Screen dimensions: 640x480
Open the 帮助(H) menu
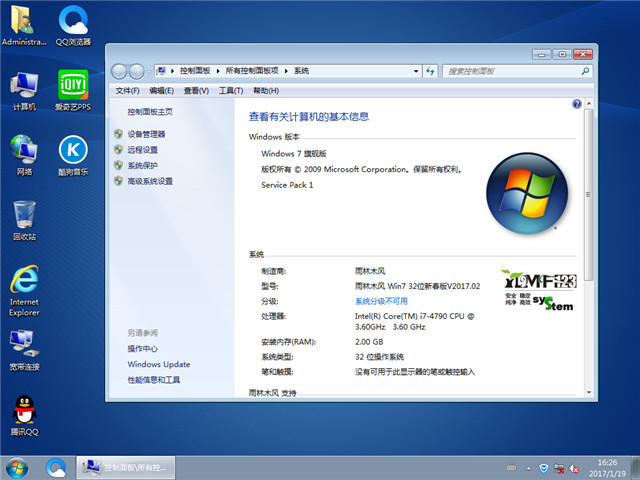[266, 91]
